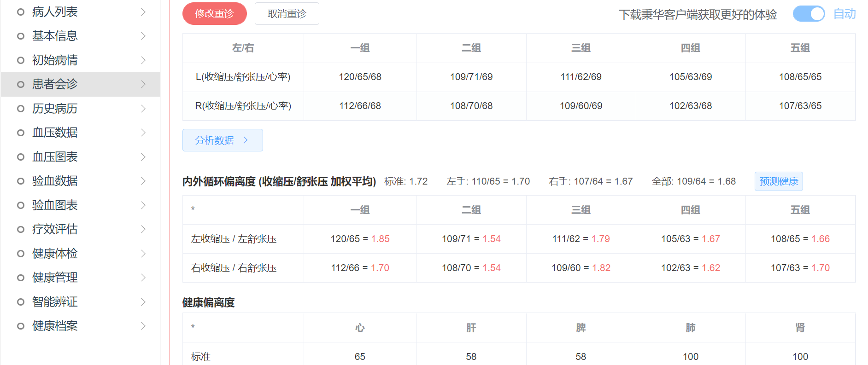Expand the 血压图表 chevron arrow
The height and width of the screenshot is (365, 868).
[143, 157]
